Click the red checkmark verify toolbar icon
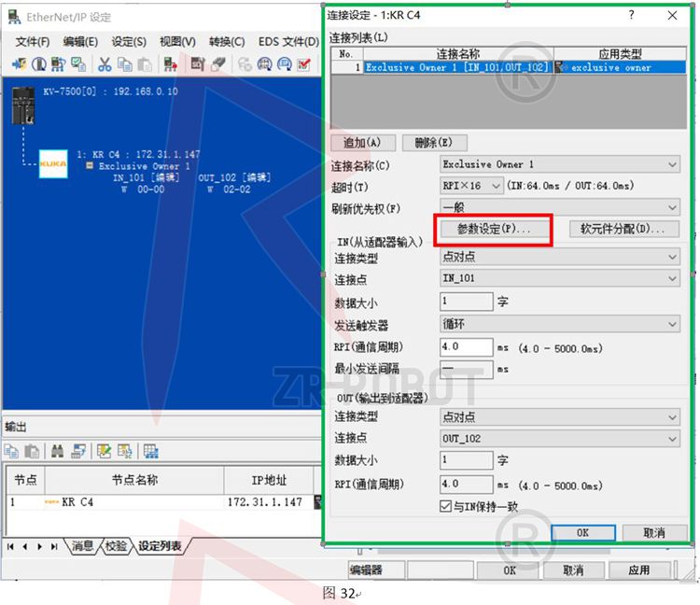This screenshot has width=700, height=605. click(304, 64)
